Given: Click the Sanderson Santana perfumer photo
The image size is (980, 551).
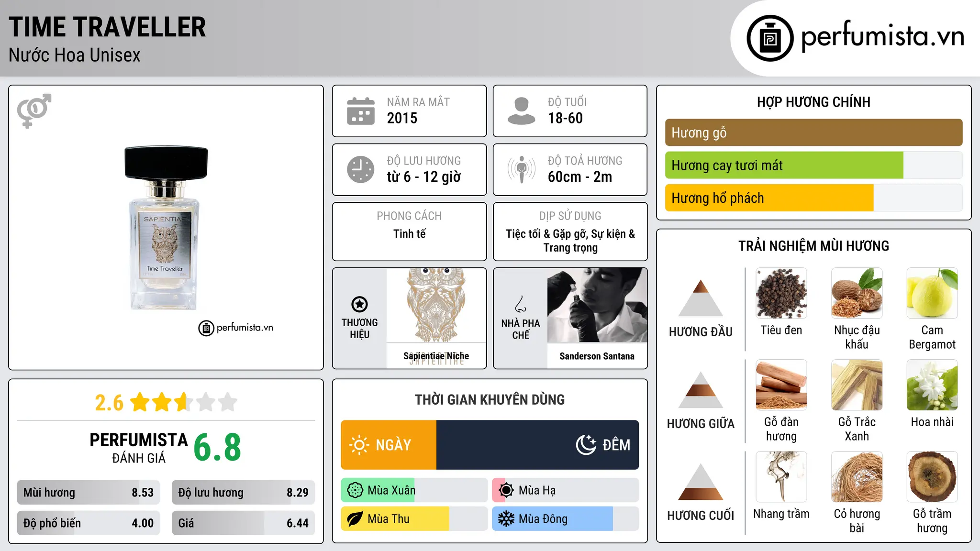Looking at the screenshot, I should (597, 305).
